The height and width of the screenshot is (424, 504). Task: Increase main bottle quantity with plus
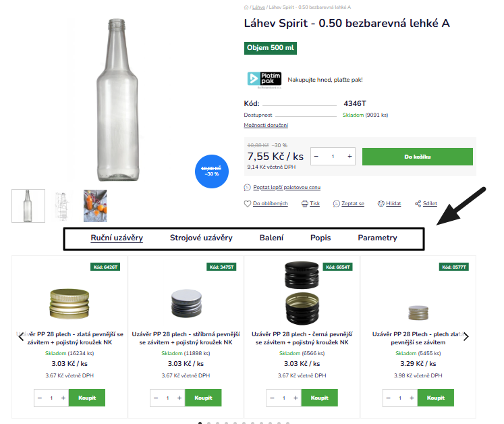pos(349,157)
